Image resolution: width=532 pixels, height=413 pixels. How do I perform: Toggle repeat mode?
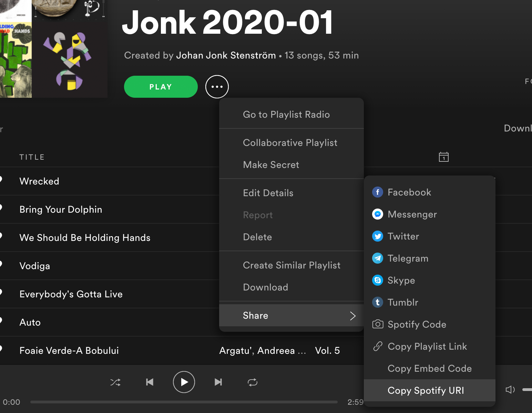[253, 382]
